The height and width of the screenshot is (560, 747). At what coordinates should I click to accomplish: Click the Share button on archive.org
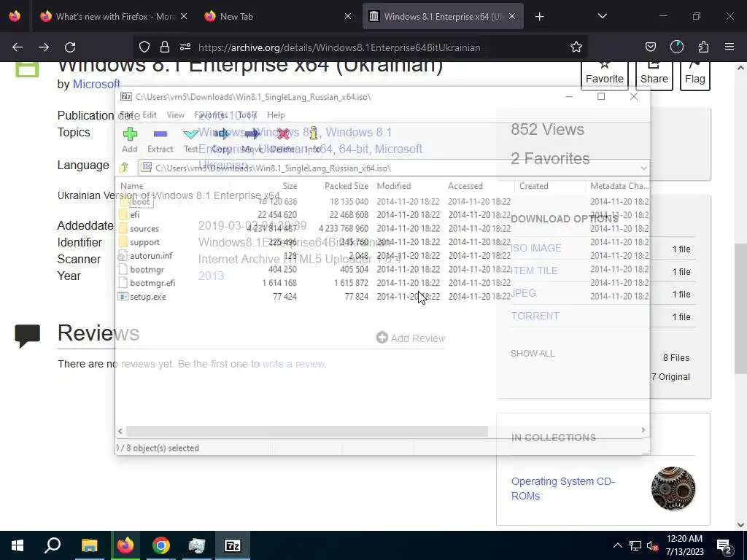pyautogui.click(x=654, y=74)
